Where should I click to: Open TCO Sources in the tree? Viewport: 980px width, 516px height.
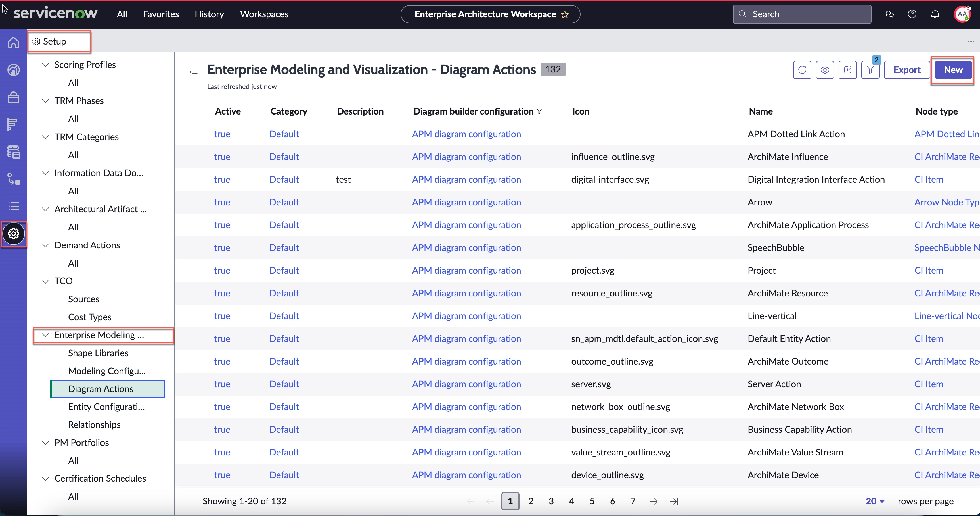(83, 299)
